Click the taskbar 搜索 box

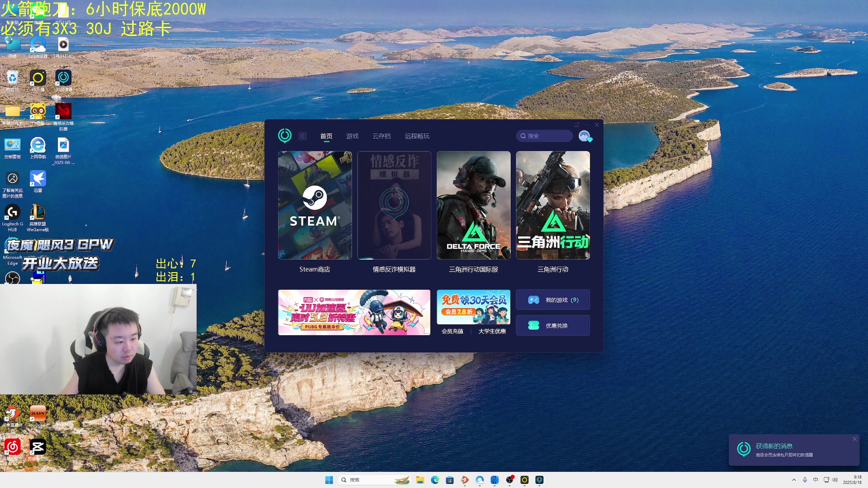(375, 480)
